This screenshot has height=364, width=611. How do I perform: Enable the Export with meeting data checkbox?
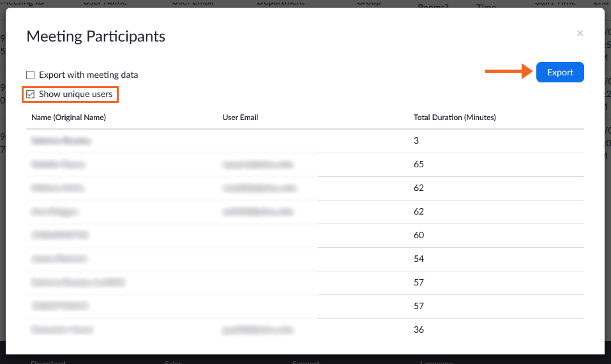pyautogui.click(x=30, y=75)
